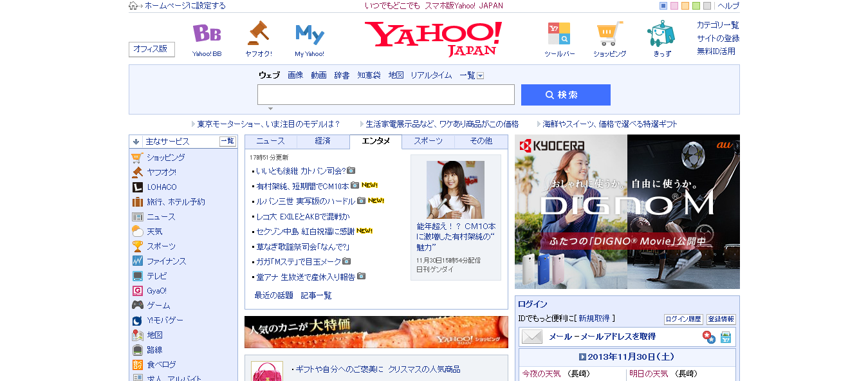Click sidebar GyaO! icon
This screenshot has width=868, height=381.
[x=137, y=291]
